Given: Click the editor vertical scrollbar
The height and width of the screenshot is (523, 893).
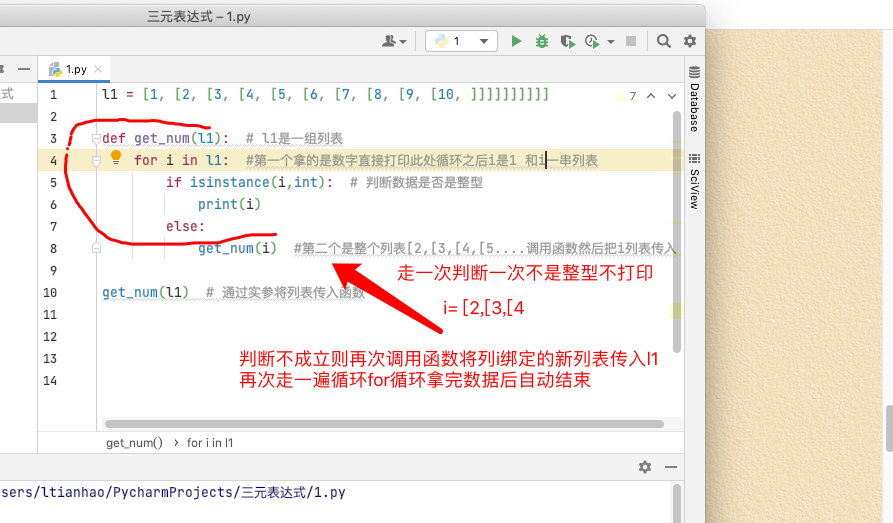Looking at the screenshot, I should (677, 231).
